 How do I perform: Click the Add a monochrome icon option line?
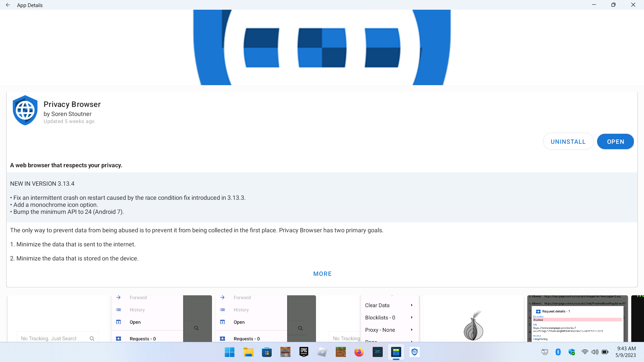pyautogui.click(x=54, y=205)
